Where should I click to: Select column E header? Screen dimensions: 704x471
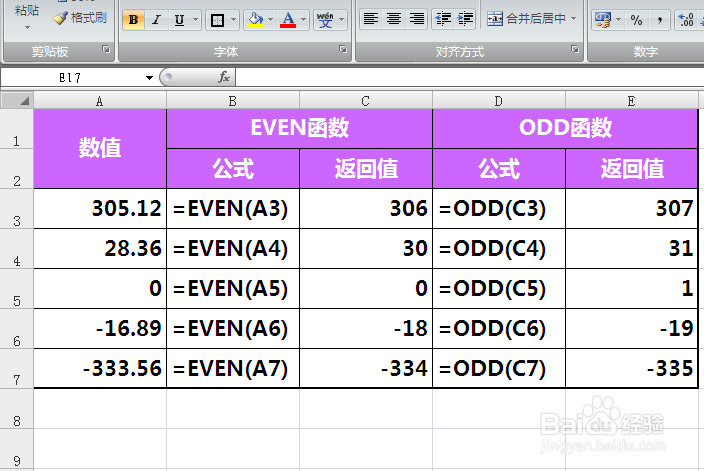tap(631, 101)
